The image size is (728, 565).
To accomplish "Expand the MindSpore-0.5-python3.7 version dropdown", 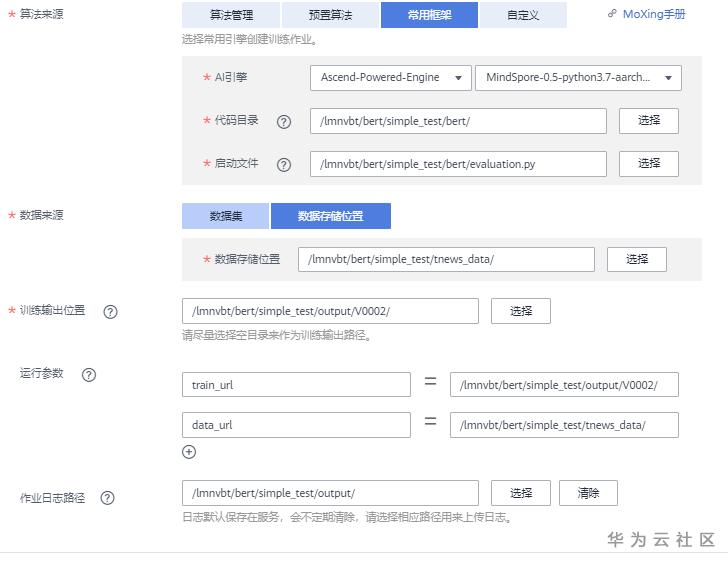I will tap(578, 78).
